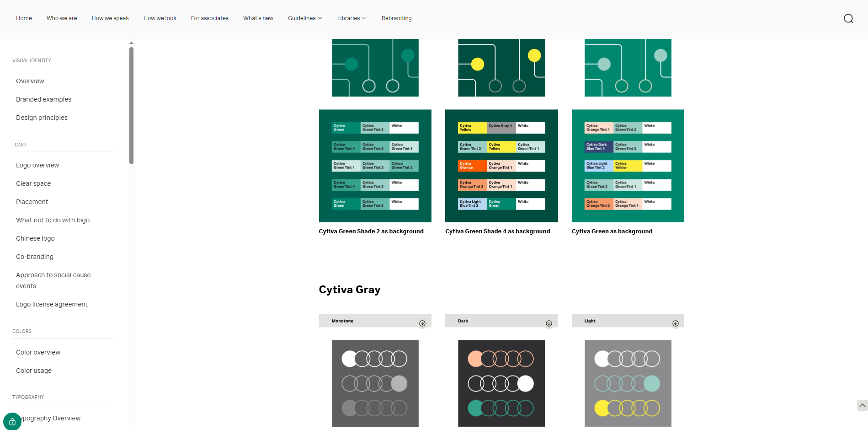Click the green lock icon badge
This screenshot has width=868, height=430.
point(12,421)
